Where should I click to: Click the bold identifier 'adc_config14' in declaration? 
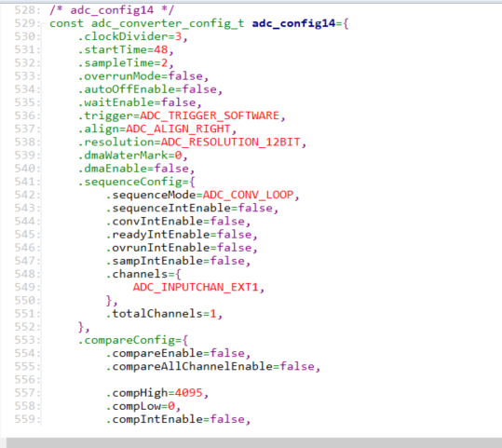pyautogui.click(x=293, y=23)
